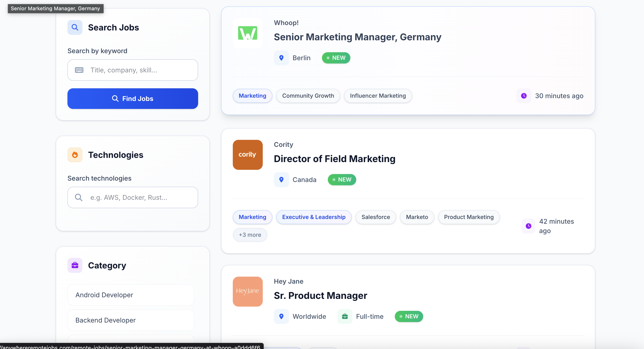The height and width of the screenshot is (349, 644).
Task: Open Director of Field Marketing job title
Action: (334, 159)
